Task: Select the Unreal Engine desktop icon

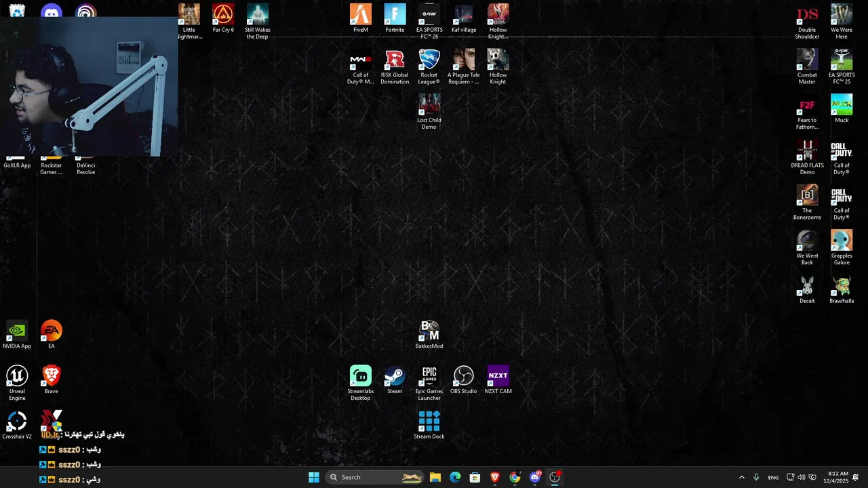Action: tap(17, 383)
